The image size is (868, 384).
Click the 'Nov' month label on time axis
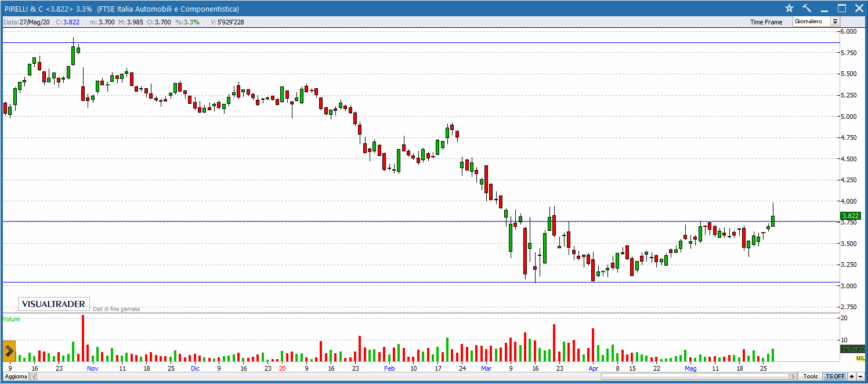tap(93, 368)
